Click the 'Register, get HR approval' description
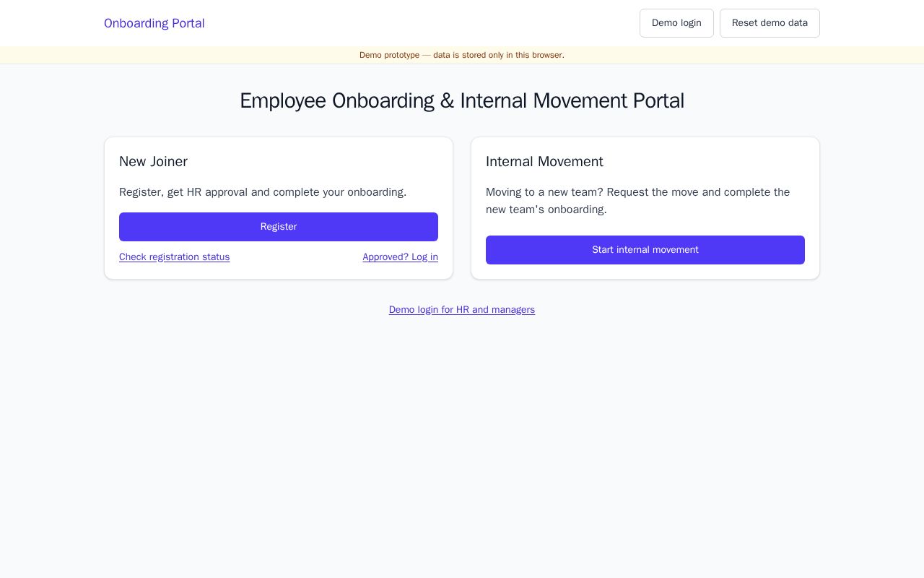This screenshot has height=578, width=924. 263,192
